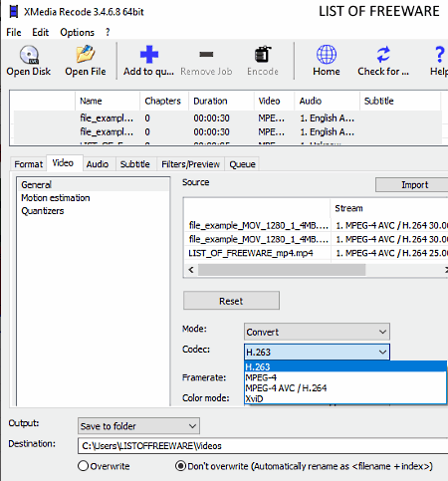Click the Stream column header in source table

(x=389, y=208)
